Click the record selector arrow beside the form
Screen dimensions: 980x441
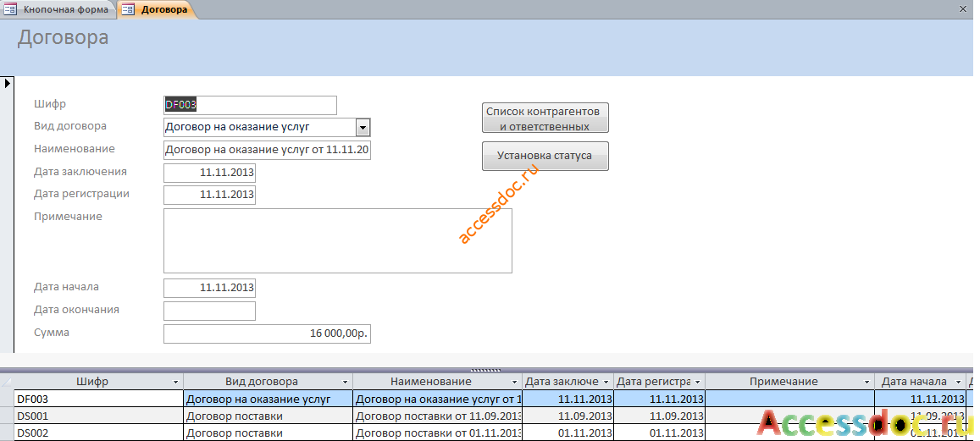pos(7,83)
